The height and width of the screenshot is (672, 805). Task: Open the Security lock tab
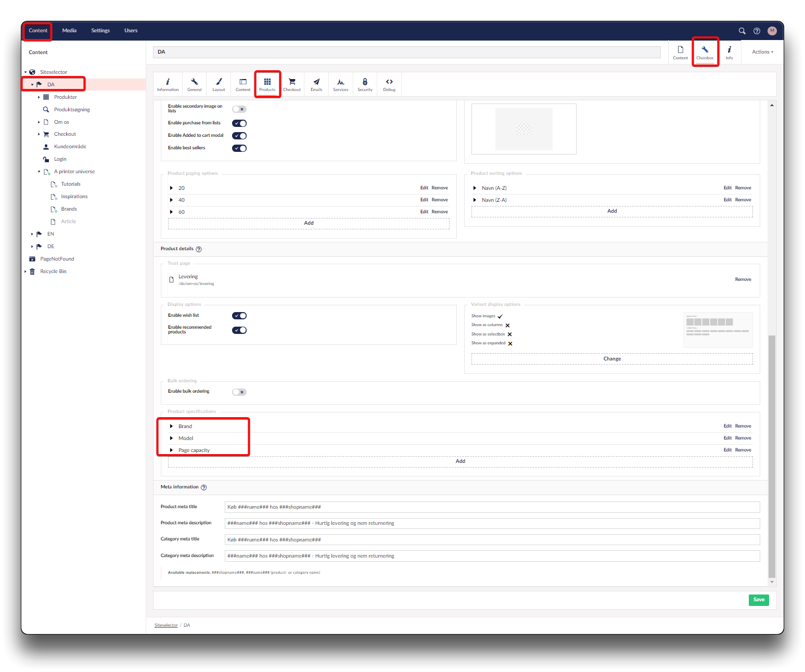365,84
